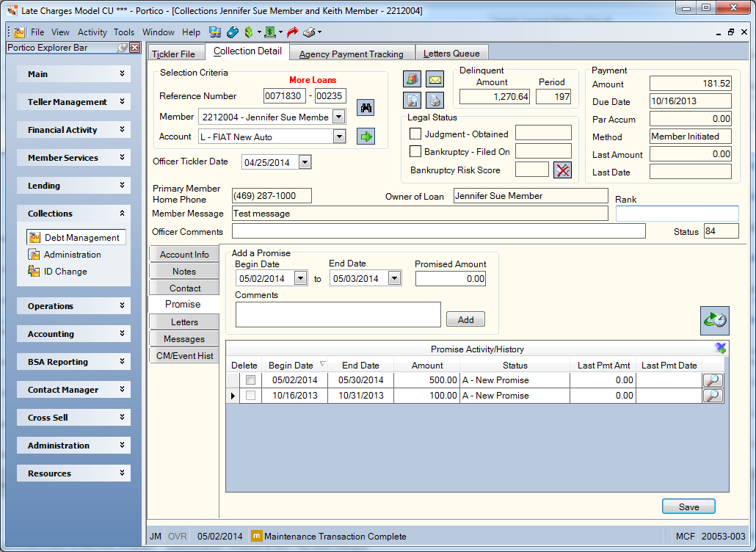Click the red arrow toolbar icon
This screenshot has width=756, height=552.
coord(292,32)
